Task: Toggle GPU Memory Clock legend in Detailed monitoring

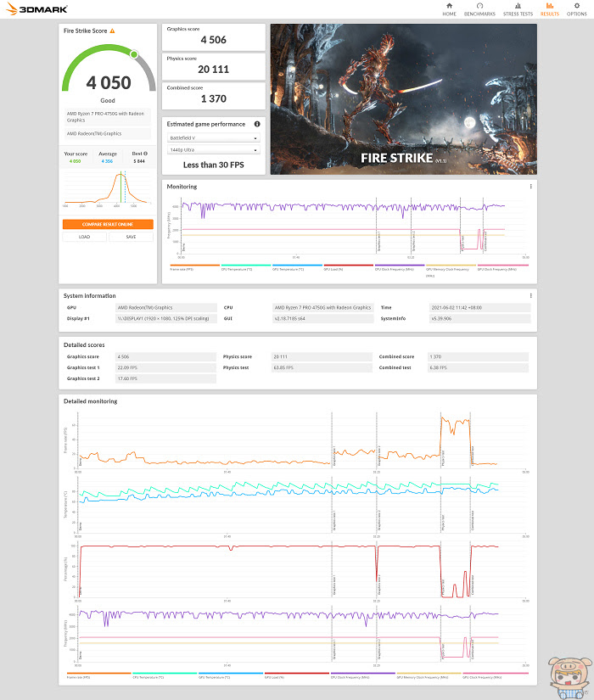Action: [429, 675]
